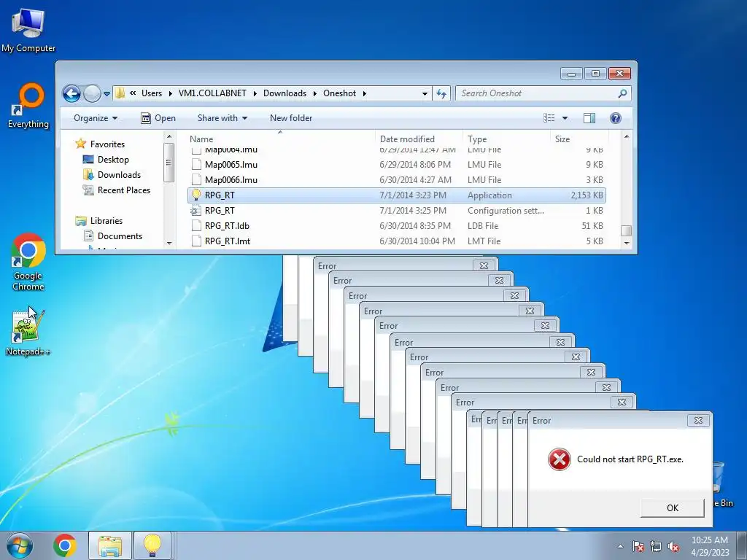Select Users in address breadcrumb

152,93
